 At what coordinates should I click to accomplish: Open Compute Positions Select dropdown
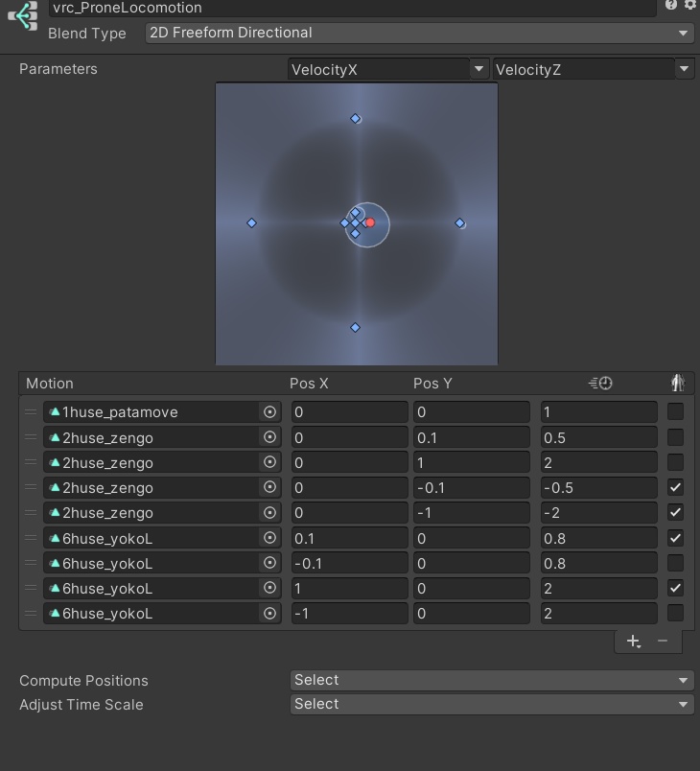tap(492, 680)
